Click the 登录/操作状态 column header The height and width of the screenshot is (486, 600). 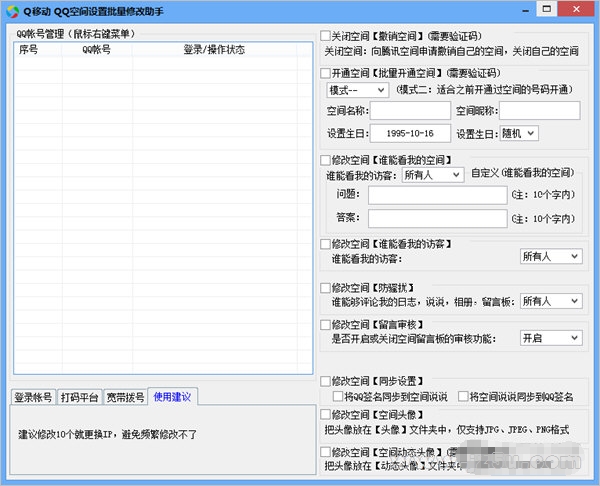214,49
